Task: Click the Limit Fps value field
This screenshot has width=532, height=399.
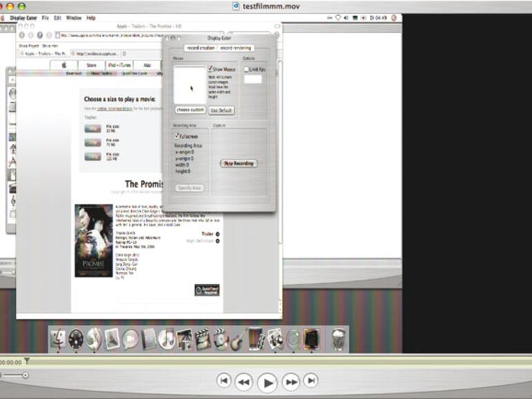Action: 253,79
